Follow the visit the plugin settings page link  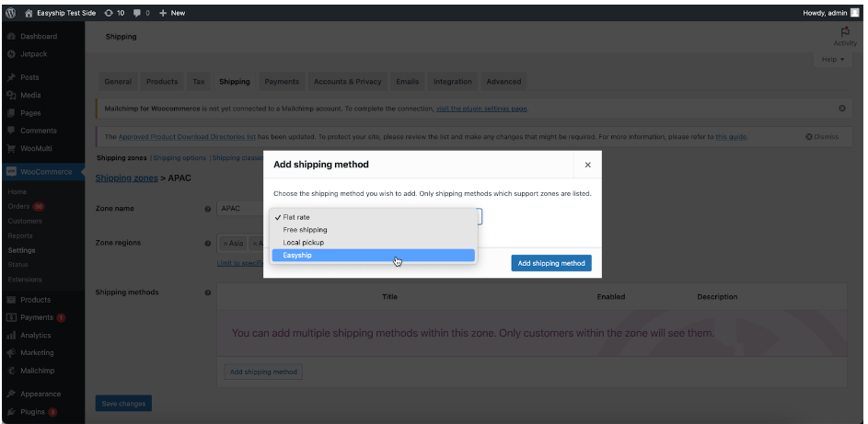click(x=481, y=109)
